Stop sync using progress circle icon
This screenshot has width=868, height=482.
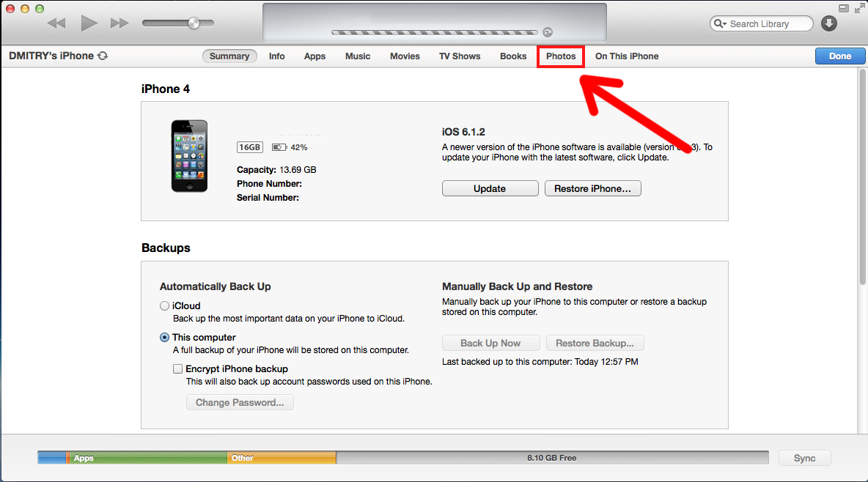(x=548, y=32)
